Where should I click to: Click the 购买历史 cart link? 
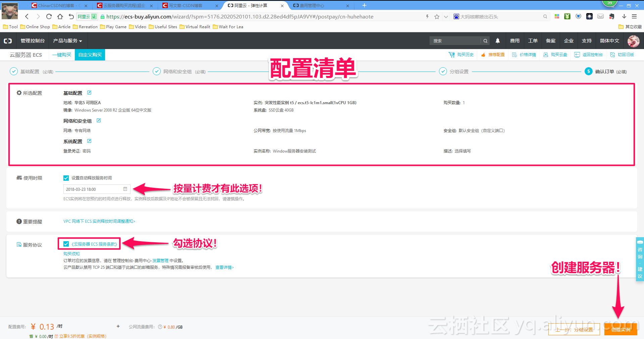click(x=461, y=55)
